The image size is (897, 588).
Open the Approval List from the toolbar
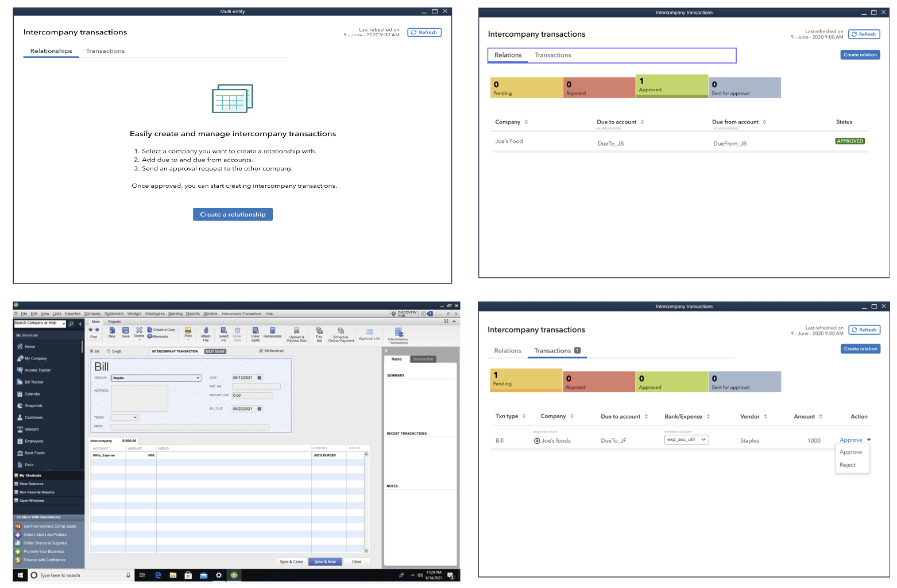[x=369, y=334]
